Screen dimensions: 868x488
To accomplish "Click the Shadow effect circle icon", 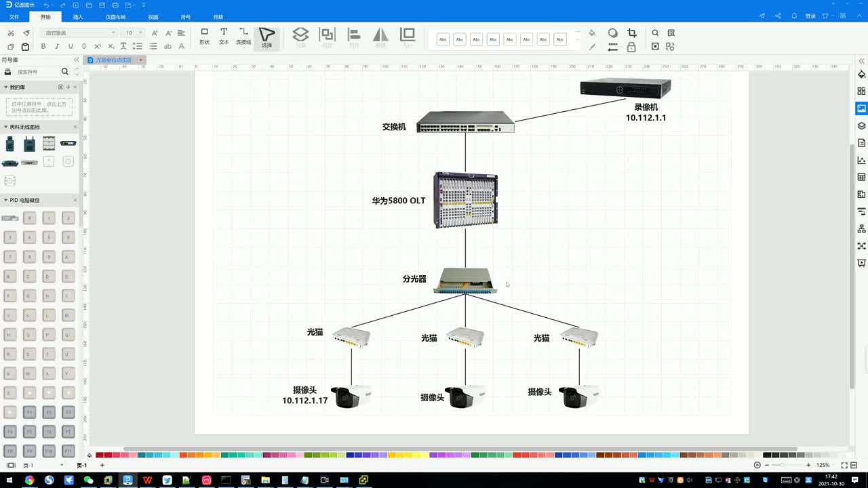I will pos(613,33).
